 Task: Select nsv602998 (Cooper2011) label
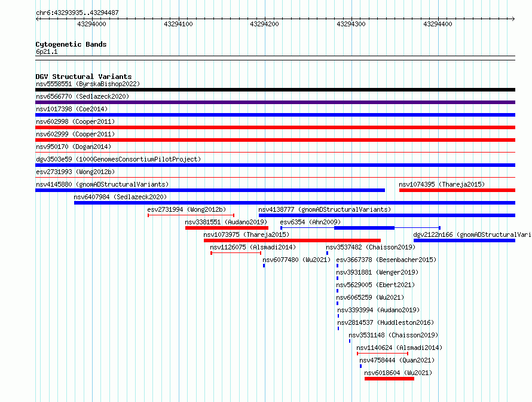pos(75,121)
